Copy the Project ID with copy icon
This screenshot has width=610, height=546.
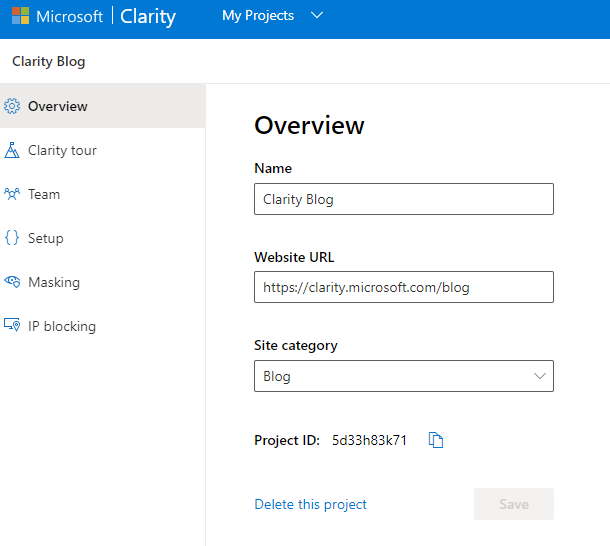tap(436, 440)
